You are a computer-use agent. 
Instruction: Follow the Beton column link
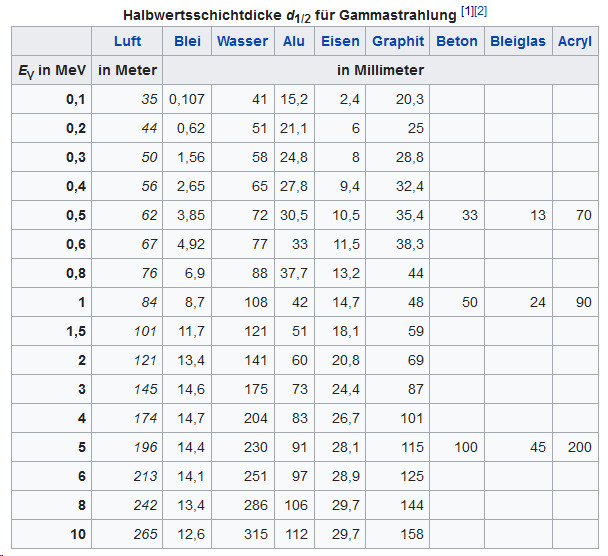(457, 41)
